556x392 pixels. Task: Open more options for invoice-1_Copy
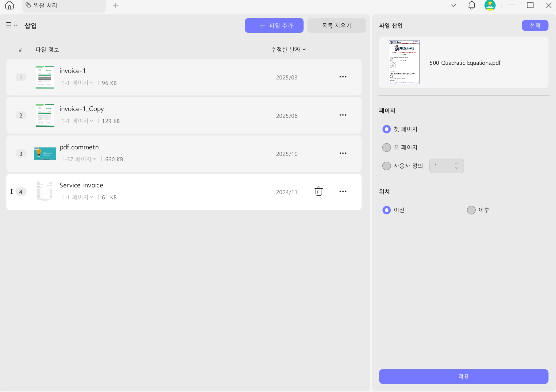[343, 115]
